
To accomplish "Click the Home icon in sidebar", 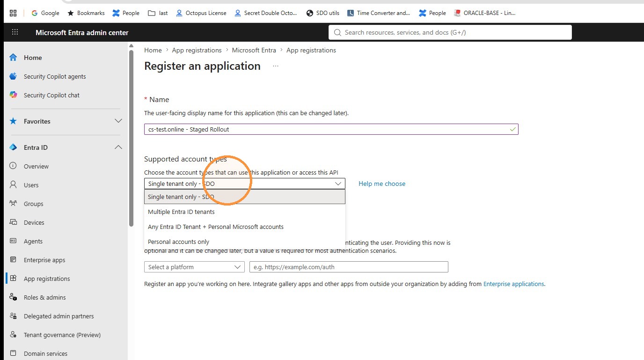I will click(14, 58).
